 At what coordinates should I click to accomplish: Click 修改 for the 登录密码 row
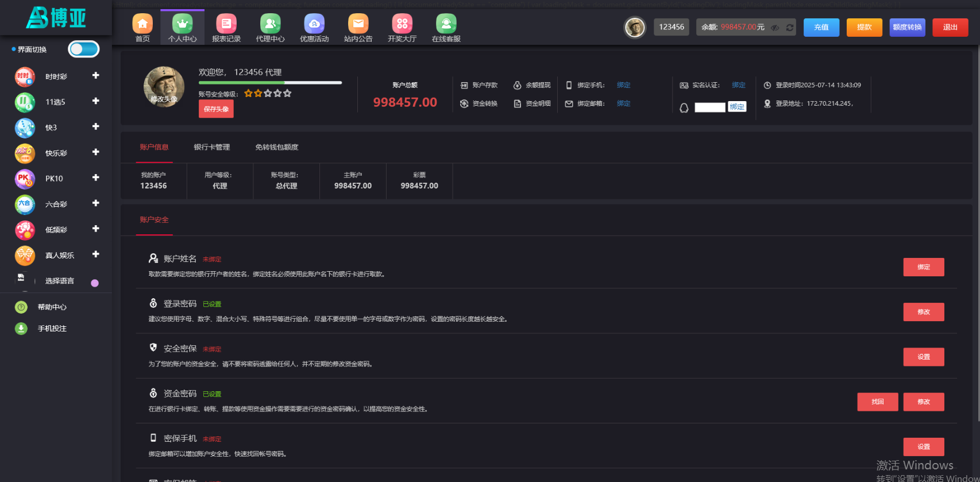924,312
